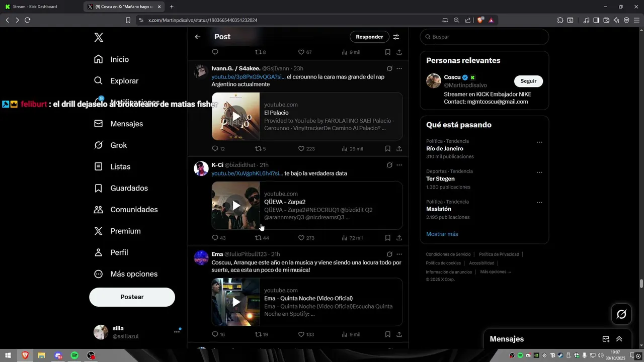Bookmark Ivann.G.'s post
Screen dimensions: 644x362
coord(387,149)
